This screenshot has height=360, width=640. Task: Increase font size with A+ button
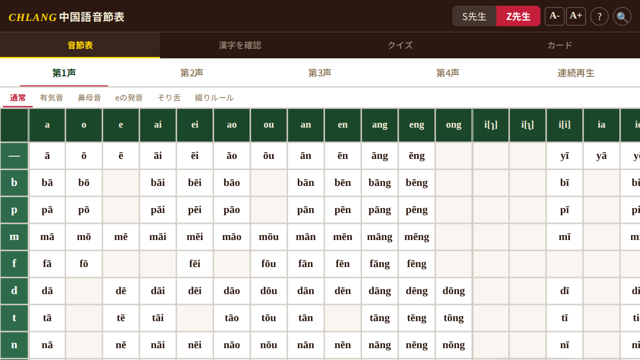pyautogui.click(x=576, y=16)
